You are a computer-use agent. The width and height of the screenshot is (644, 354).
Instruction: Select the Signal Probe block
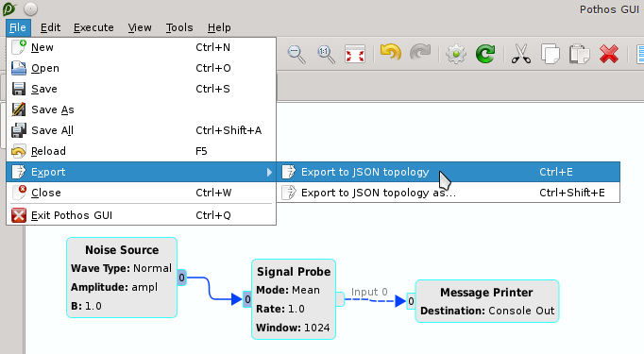coord(294,299)
